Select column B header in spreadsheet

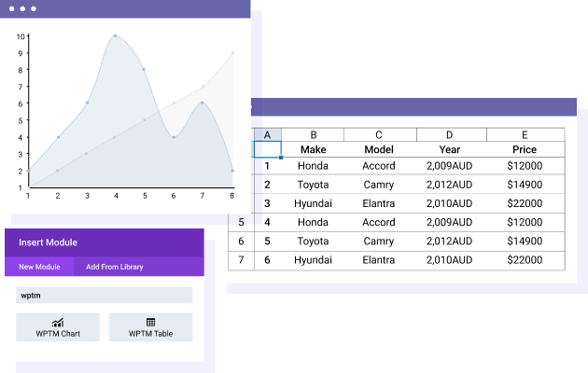313,134
